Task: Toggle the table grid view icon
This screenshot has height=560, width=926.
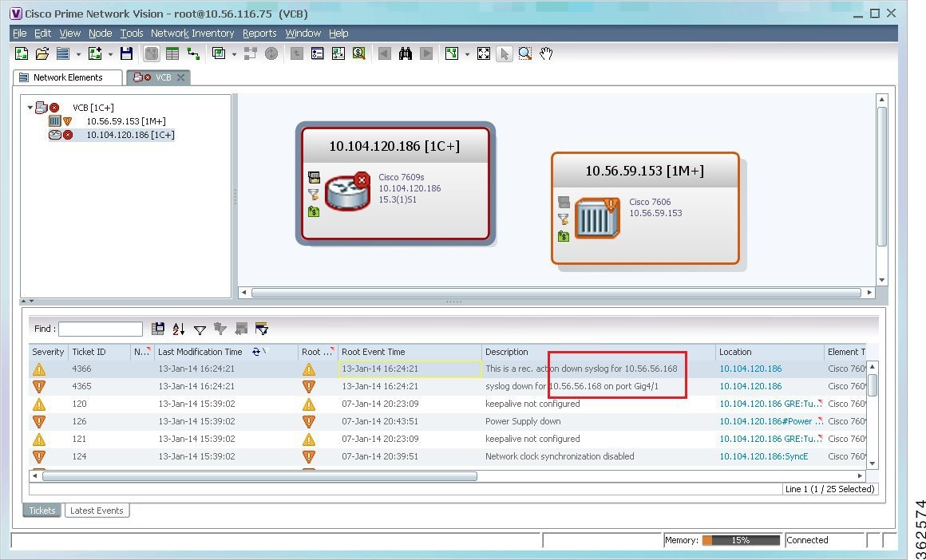Action: pos(172,53)
